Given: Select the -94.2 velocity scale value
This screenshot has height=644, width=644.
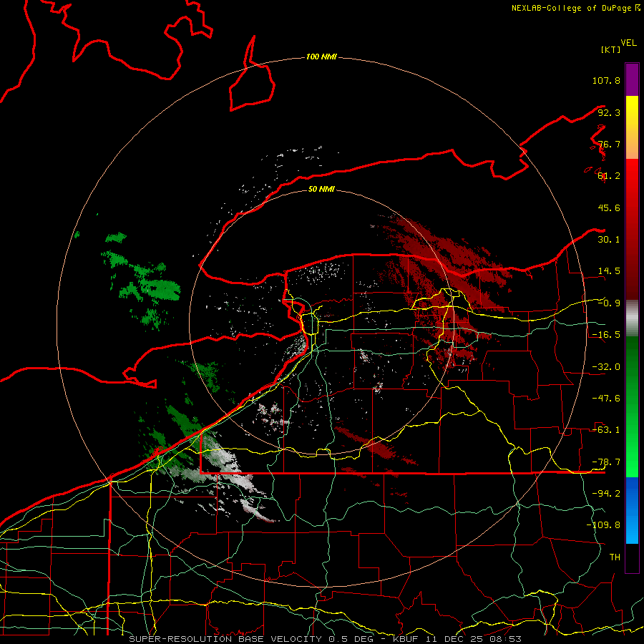Looking at the screenshot, I should 606,494.
